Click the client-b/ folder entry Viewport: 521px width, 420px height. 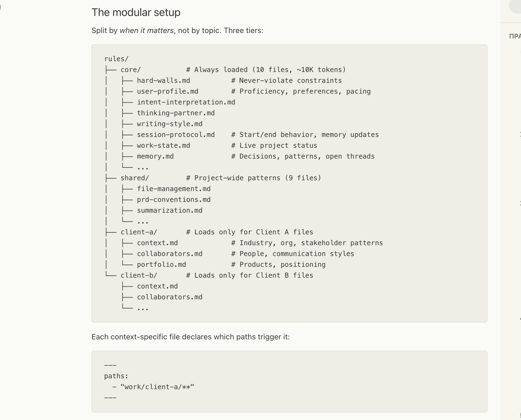tap(139, 275)
